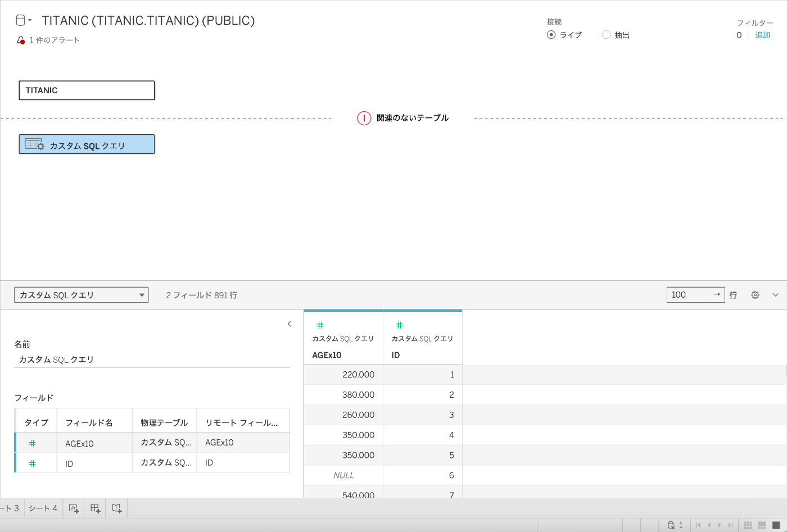Click the ID cell with value 6
The image size is (787, 532).
coord(423,475)
